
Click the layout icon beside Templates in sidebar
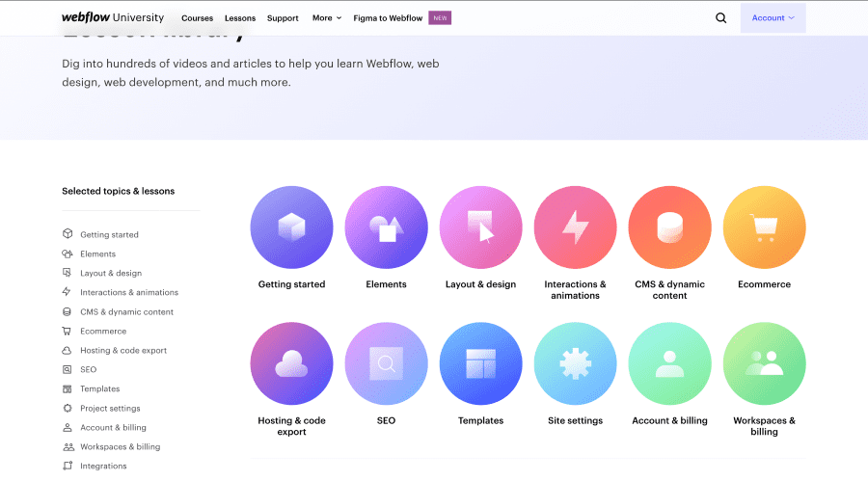(x=67, y=388)
